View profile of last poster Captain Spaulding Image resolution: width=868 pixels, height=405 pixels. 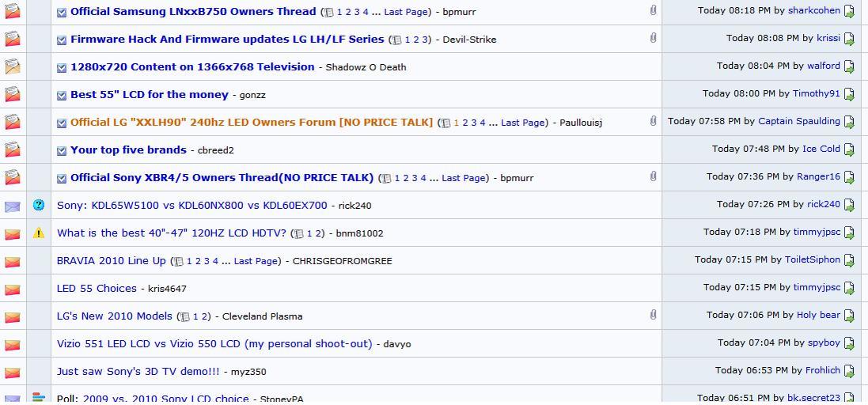click(x=799, y=121)
